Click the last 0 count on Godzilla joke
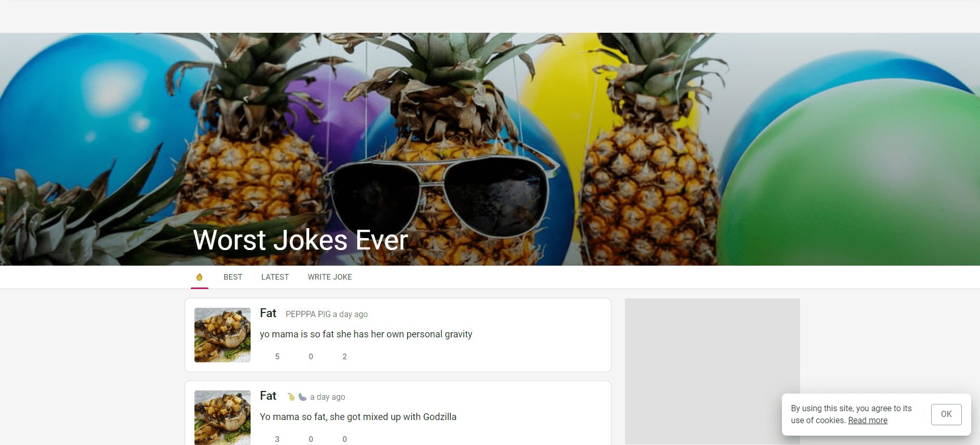 coord(345,439)
